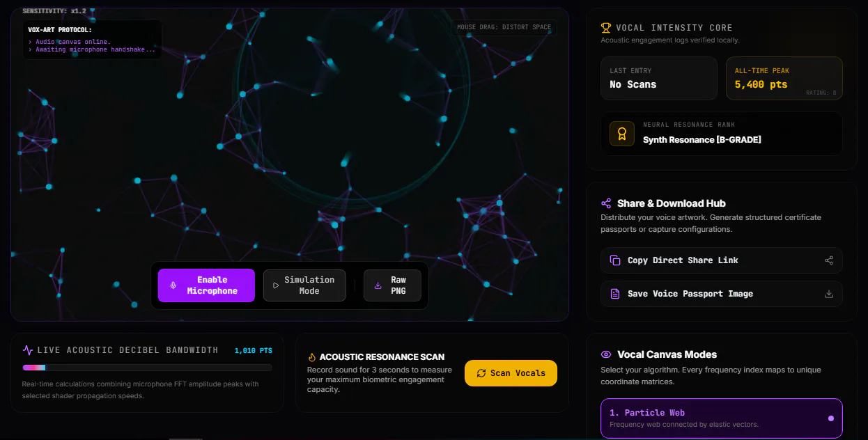Click the decibel bandwidth progress bar
The image size is (868, 440).
[147, 368]
